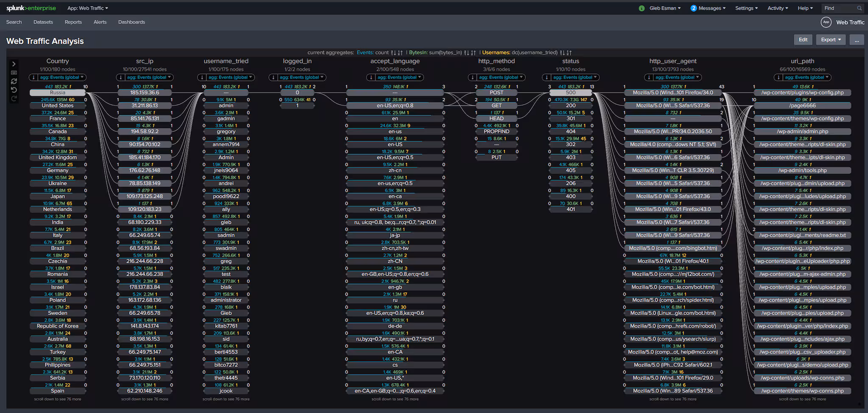The height and width of the screenshot is (413, 868).
Task: Click the magnifier icon in Find box
Action: coord(860,8)
